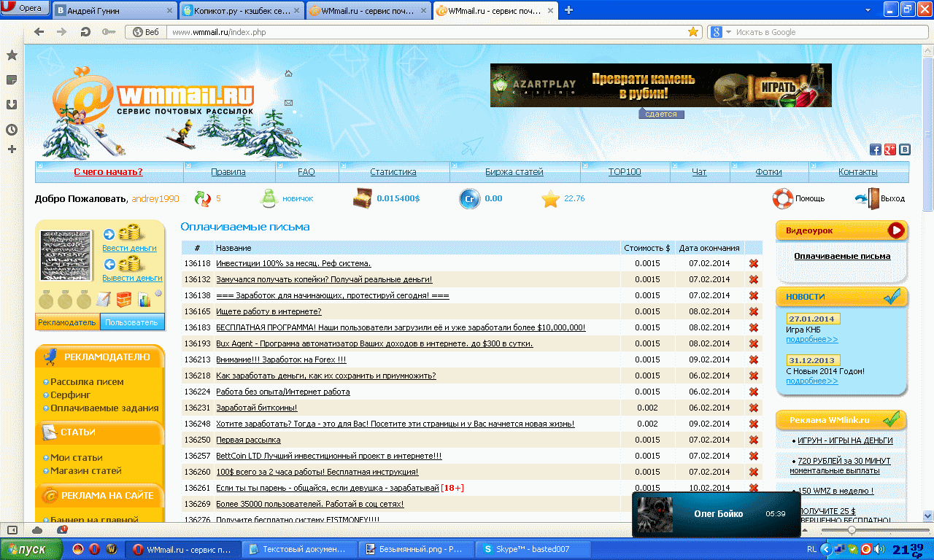The image size is (934, 560).
Task: Click the referrals icon next to 5
Action: coord(202,198)
